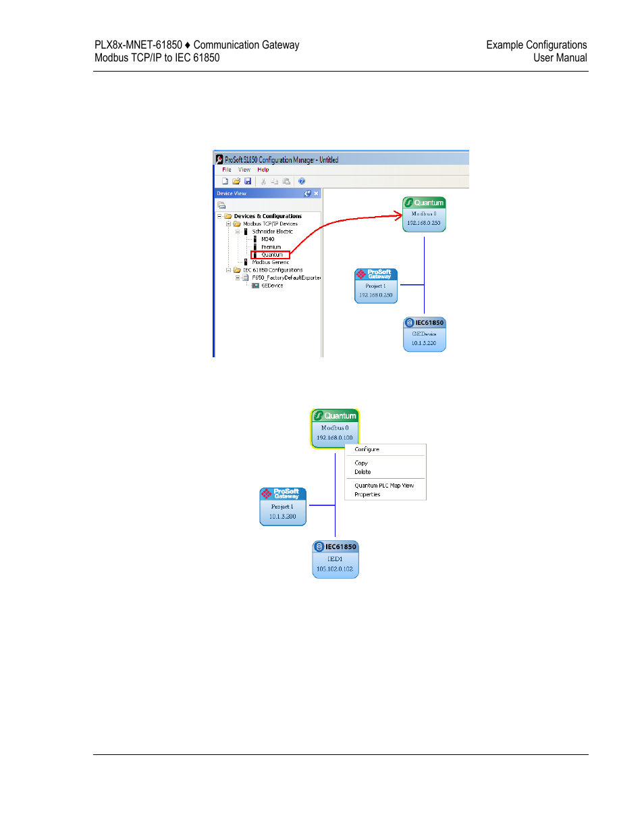Click the ProSoft Gateway node 192.168.0.250

(x=376, y=286)
